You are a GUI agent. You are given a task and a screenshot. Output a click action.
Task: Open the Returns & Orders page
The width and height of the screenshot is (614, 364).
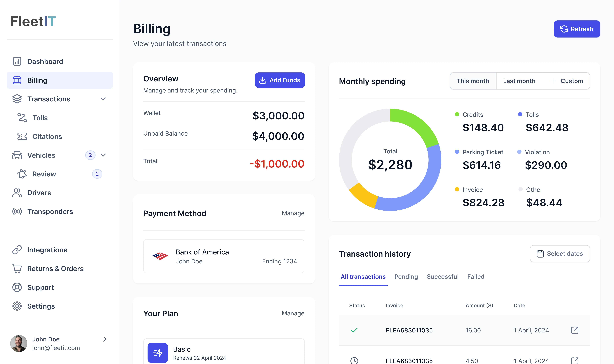(x=60, y=269)
